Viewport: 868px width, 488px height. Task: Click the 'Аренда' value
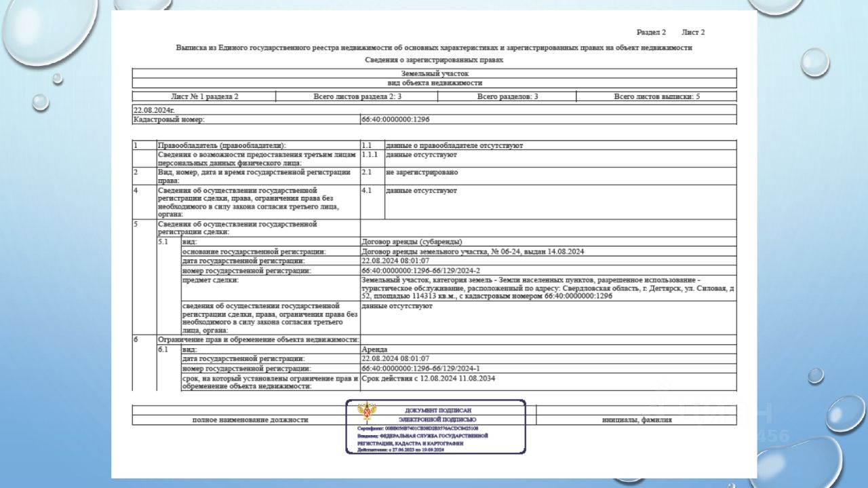click(375, 349)
